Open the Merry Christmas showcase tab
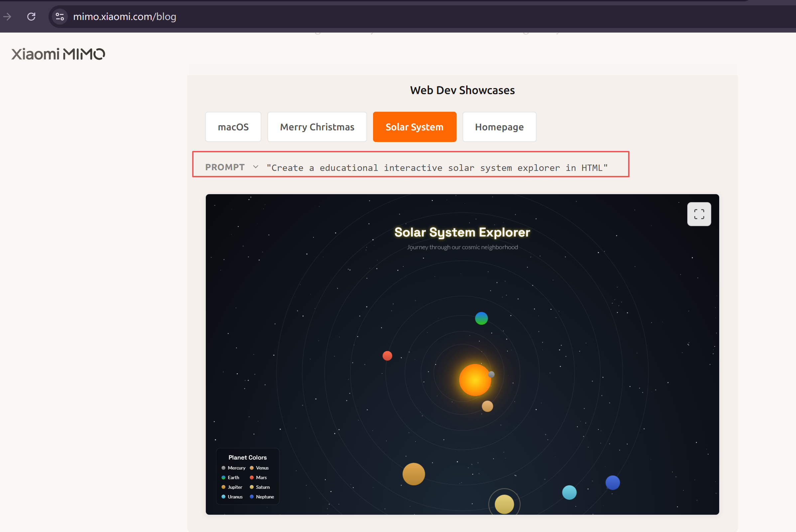This screenshot has width=796, height=532. pos(317,127)
